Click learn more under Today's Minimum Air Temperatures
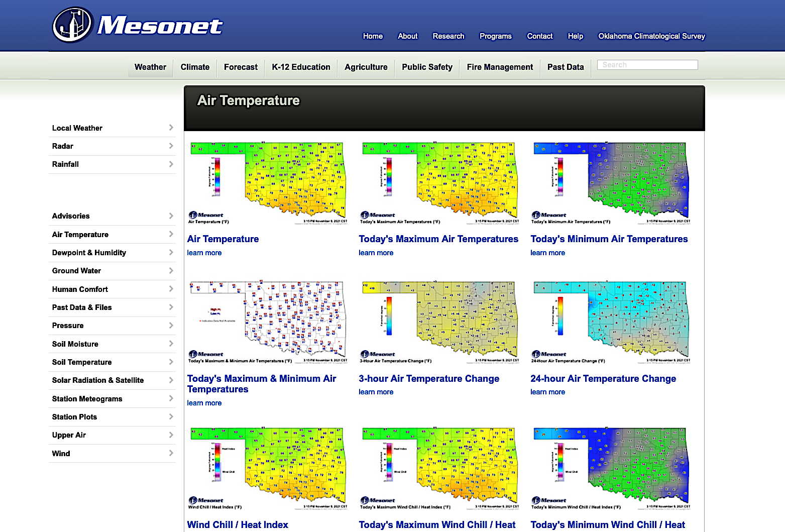 548,253
